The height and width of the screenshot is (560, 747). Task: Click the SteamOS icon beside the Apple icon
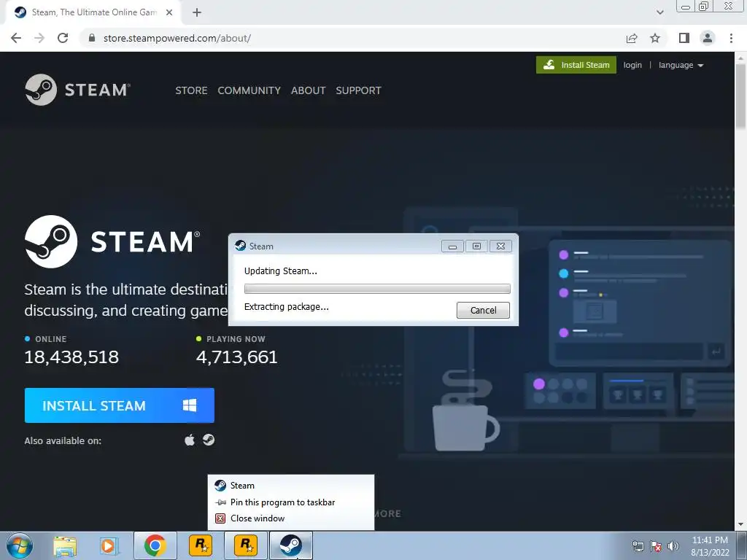pyautogui.click(x=209, y=440)
